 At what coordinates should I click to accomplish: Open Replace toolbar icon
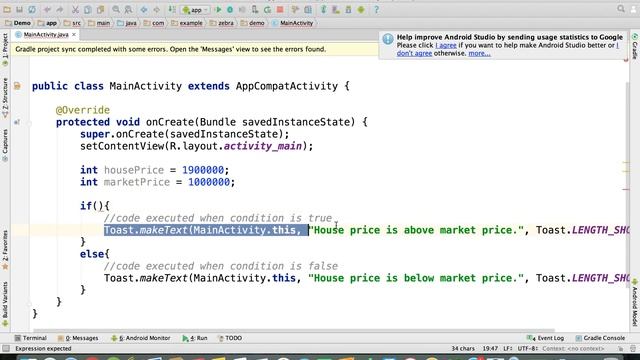coord(128,9)
